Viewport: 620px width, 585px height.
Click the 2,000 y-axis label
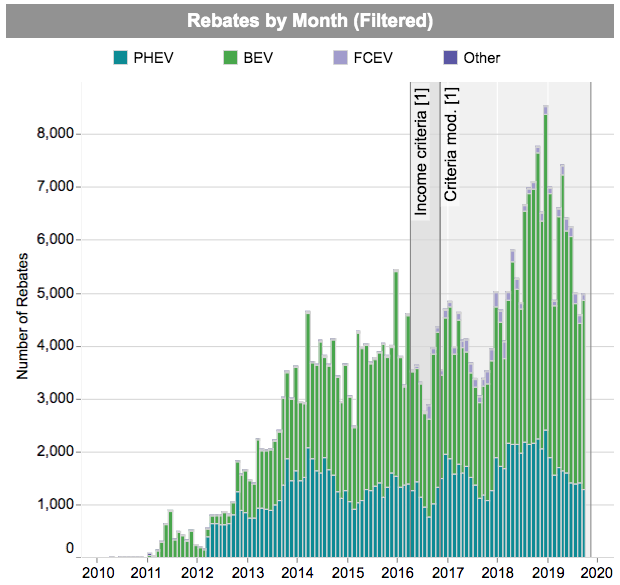[55, 451]
